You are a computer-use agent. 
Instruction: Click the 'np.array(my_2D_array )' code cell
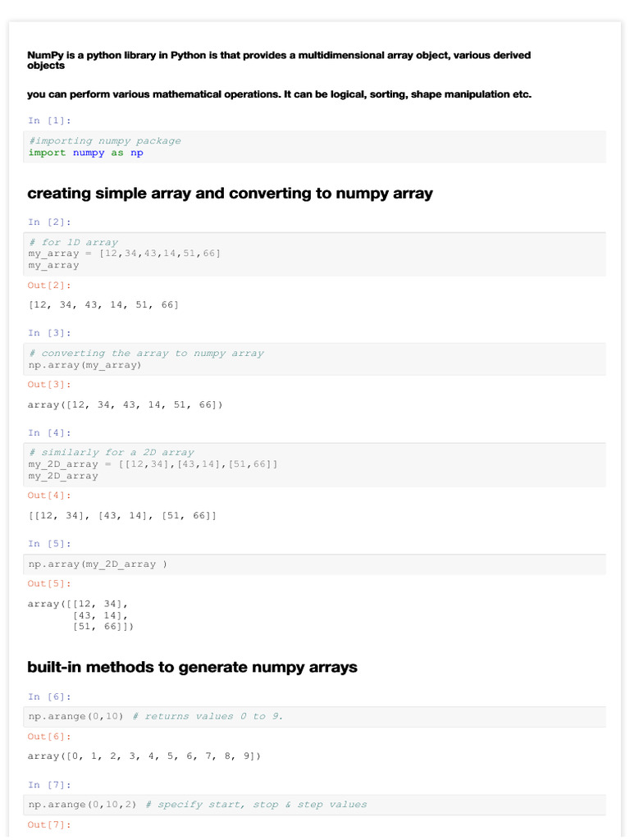click(98, 564)
